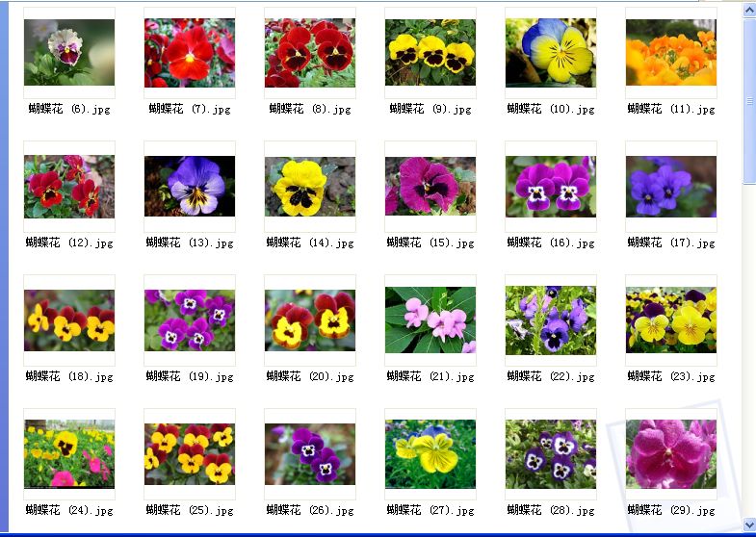Select thumbnail of 蝴蝶花 (12).jpg
The image size is (756, 537).
point(69,187)
